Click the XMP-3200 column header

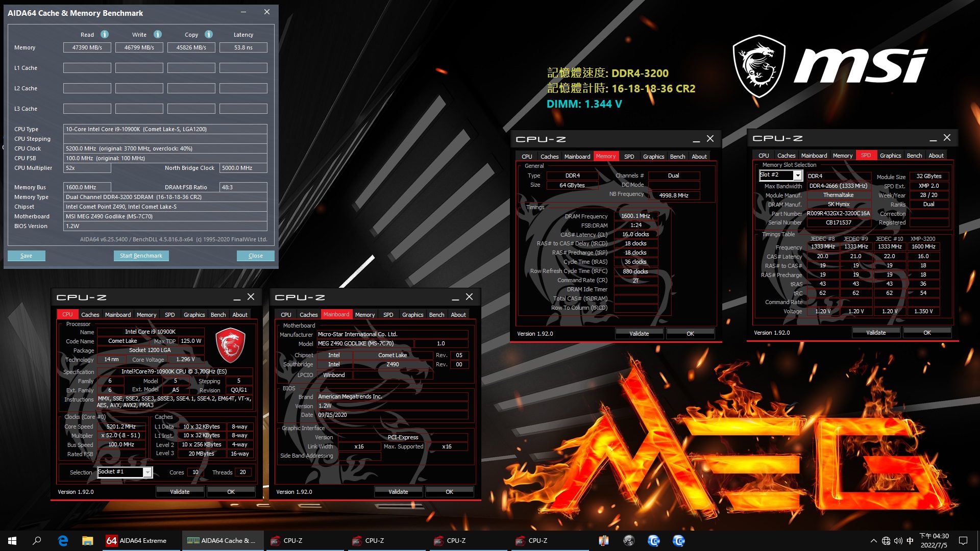[x=923, y=239]
